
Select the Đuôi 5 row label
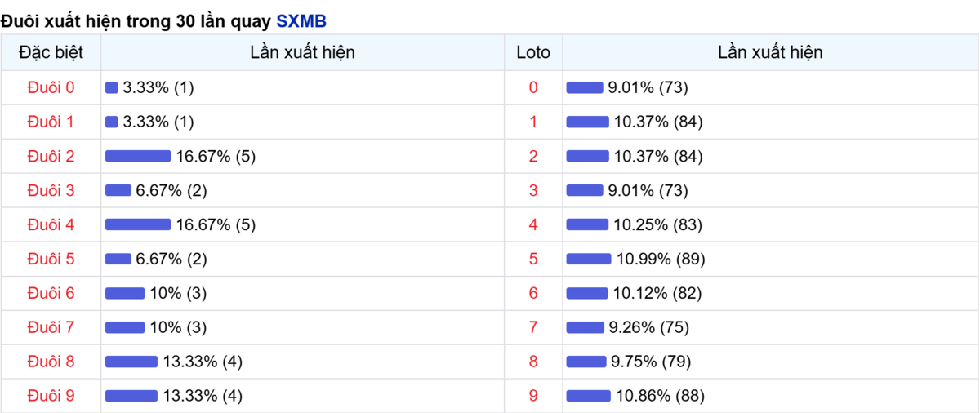(x=51, y=259)
